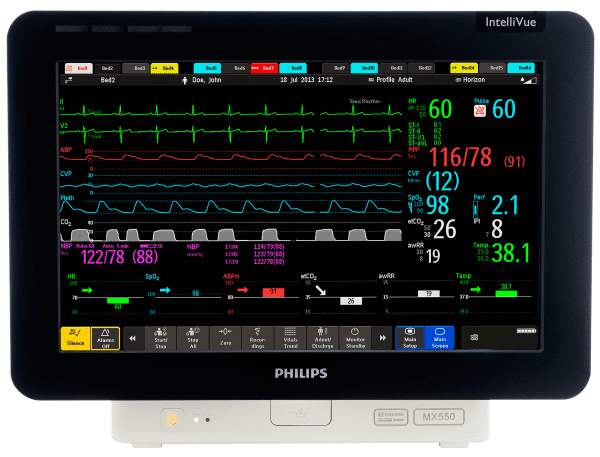Select the cyan Bed5 overview tab

click(207, 68)
